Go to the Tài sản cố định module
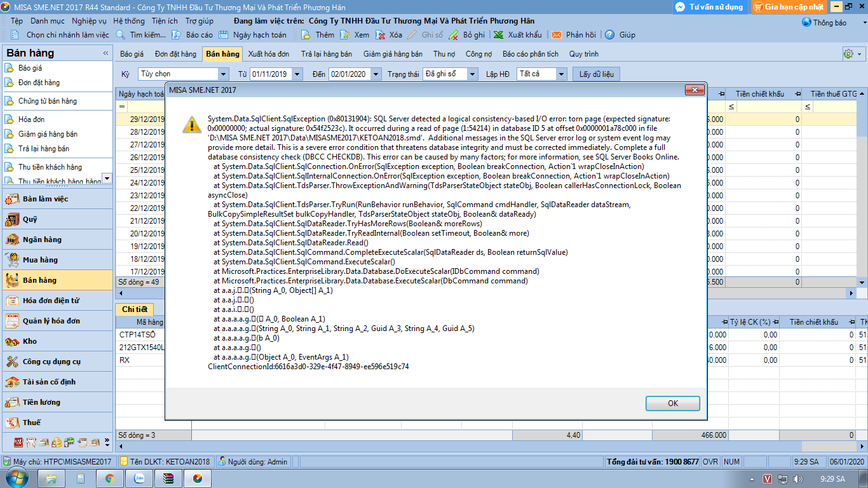The image size is (868, 488). point(58,382)
